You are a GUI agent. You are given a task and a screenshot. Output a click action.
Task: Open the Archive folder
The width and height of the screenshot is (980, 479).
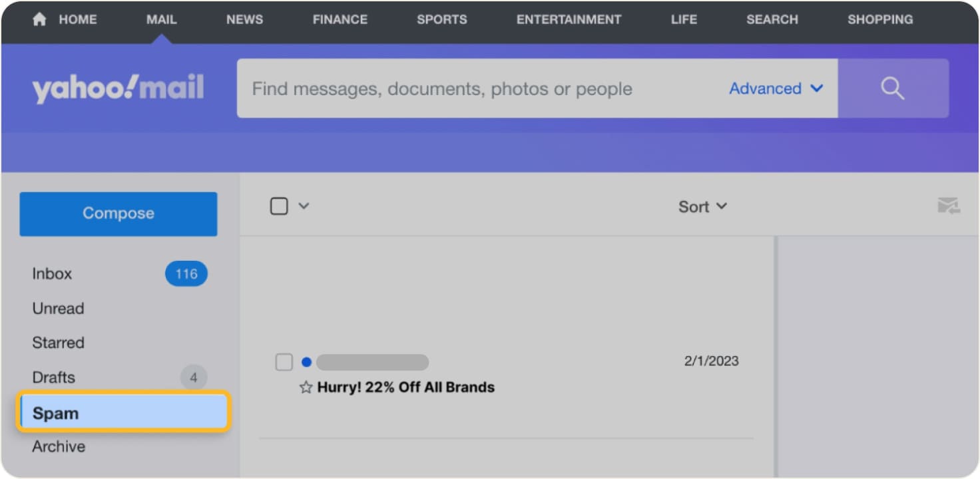(x=58, y=446)
